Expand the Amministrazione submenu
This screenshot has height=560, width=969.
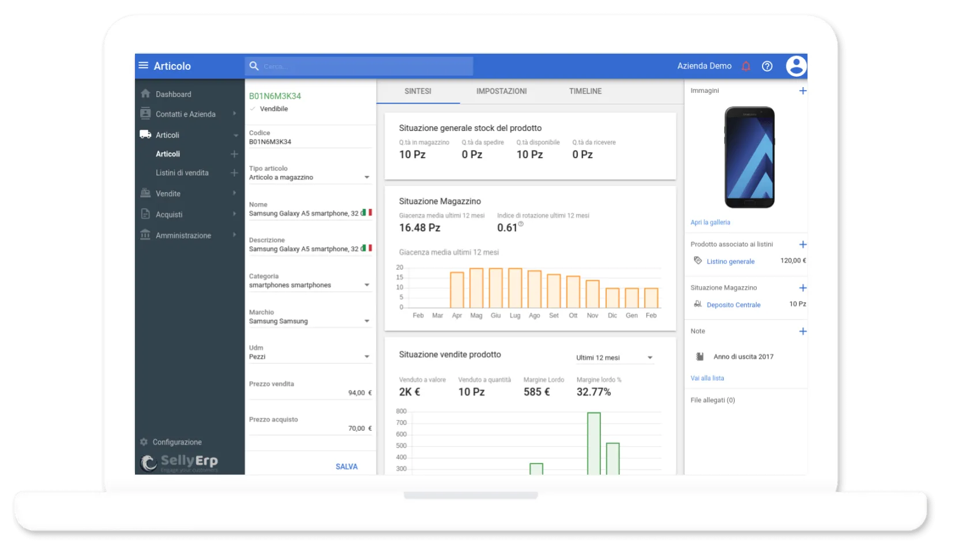[235, 235]
